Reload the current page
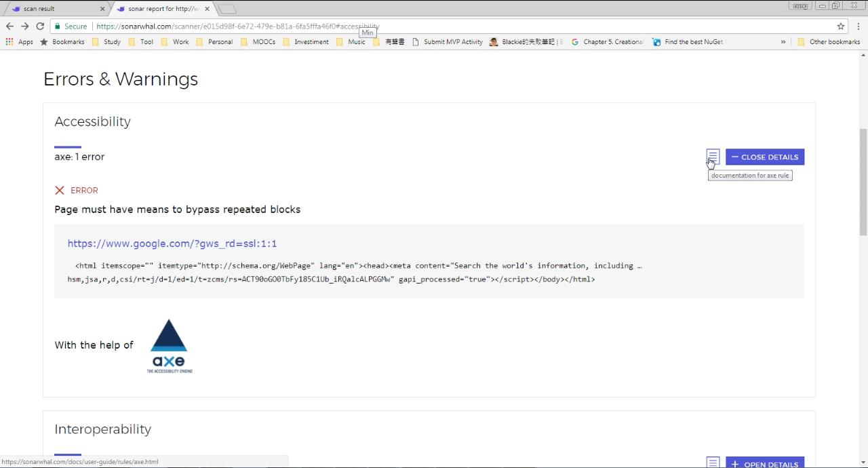 [x=41, y=26]
